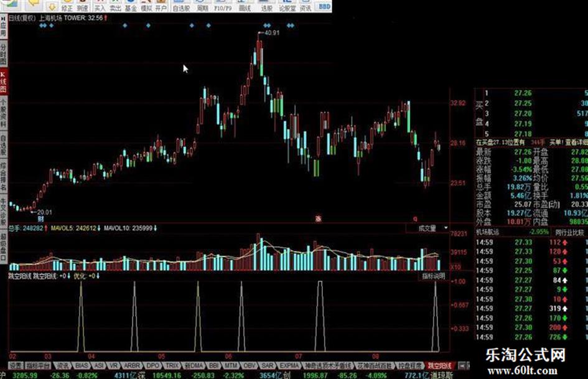Open the 综合排名 sidebar tab
Viewport: 588px width, 379px height.
3,175
